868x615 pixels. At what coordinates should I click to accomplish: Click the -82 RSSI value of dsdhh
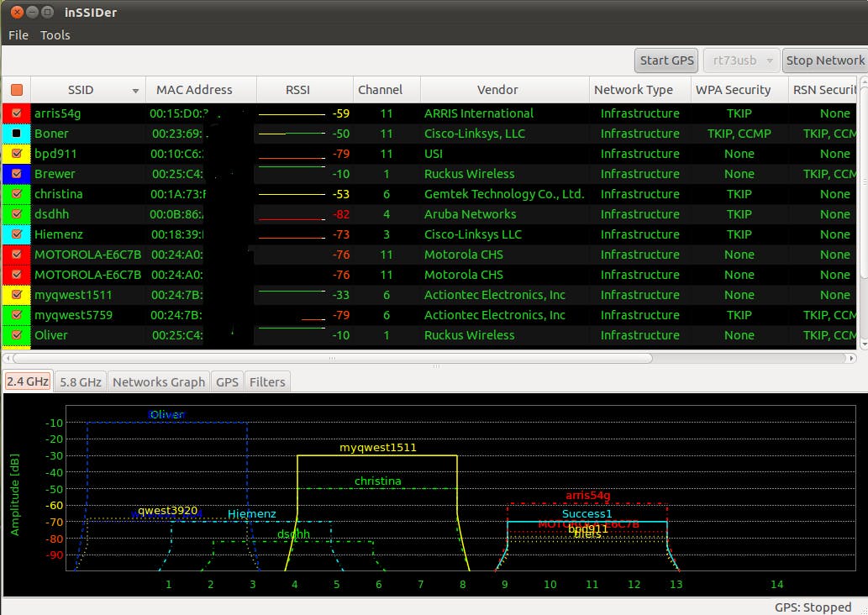click(341, 214)
